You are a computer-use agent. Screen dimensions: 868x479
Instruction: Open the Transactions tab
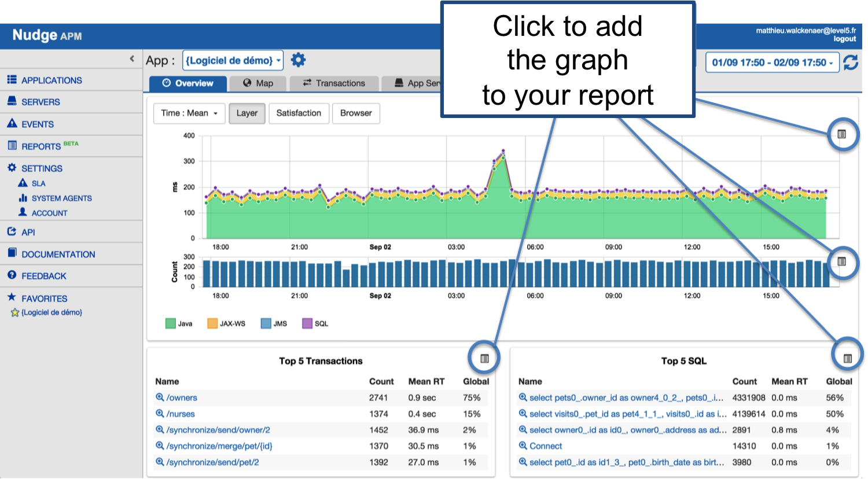click(x=334, y=83)
